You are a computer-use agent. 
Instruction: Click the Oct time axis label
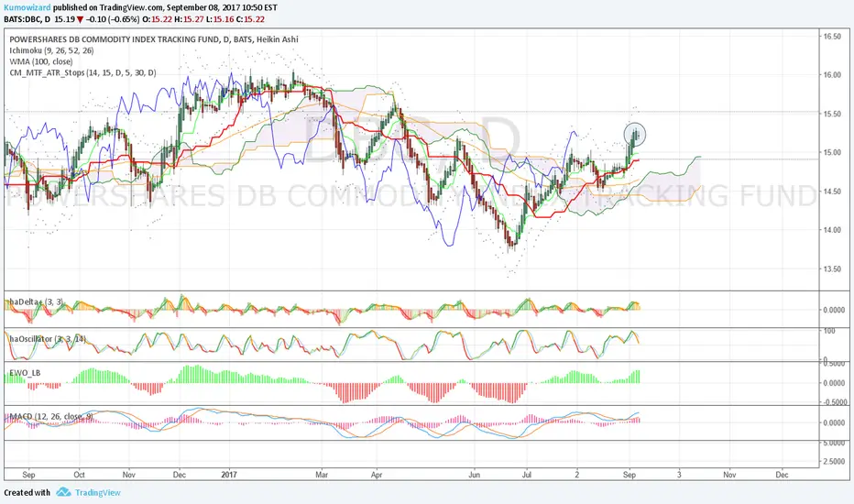coord(79,475)
